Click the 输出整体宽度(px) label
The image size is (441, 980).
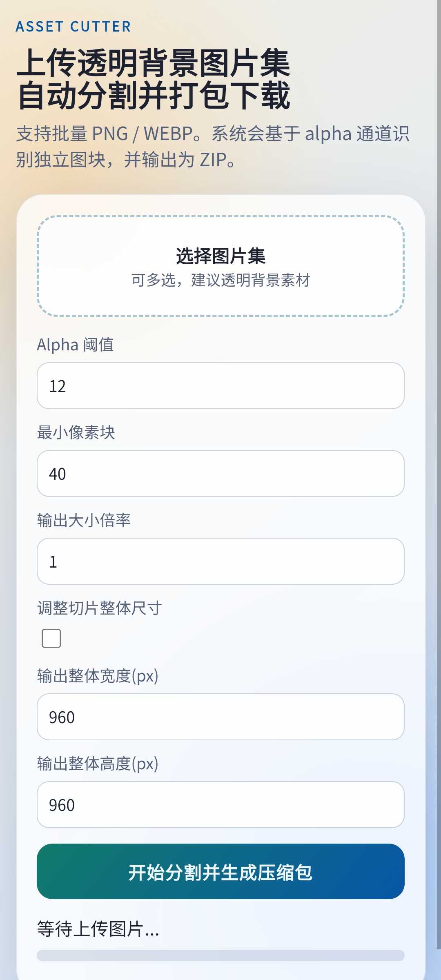pos(98,676)
